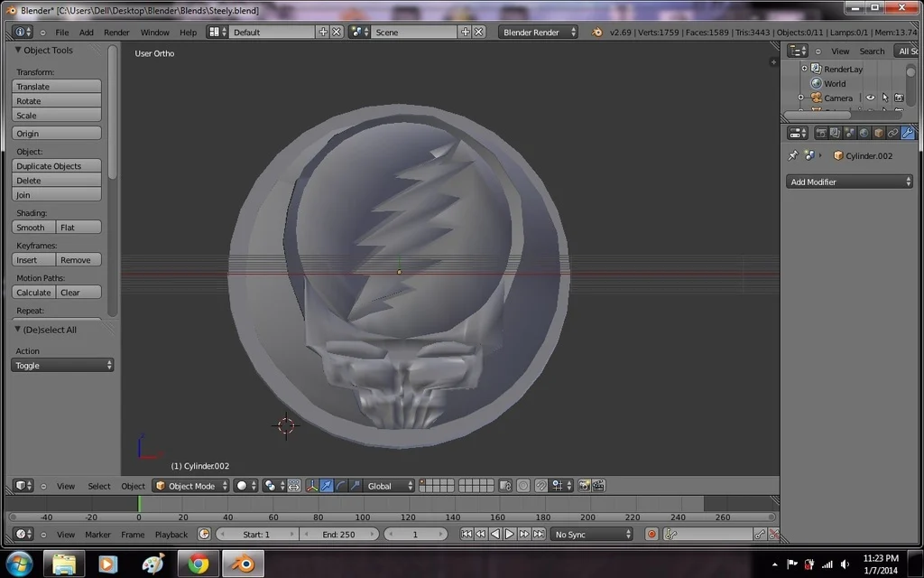
Task: Toggle the 3D manipulator axes widget
Action: coord(311,485)
